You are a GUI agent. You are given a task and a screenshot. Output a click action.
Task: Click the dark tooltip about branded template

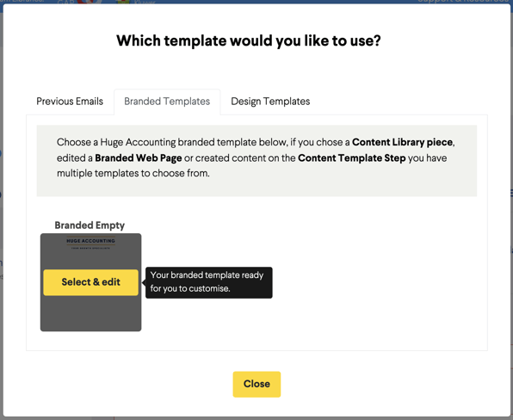pyautogui.click(x=209, y=282)
